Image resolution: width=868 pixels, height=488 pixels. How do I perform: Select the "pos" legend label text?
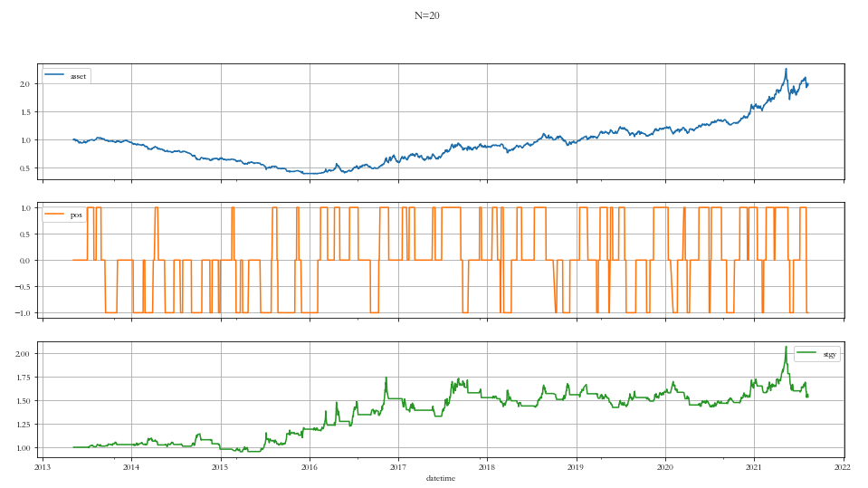(x=76, y=215)
